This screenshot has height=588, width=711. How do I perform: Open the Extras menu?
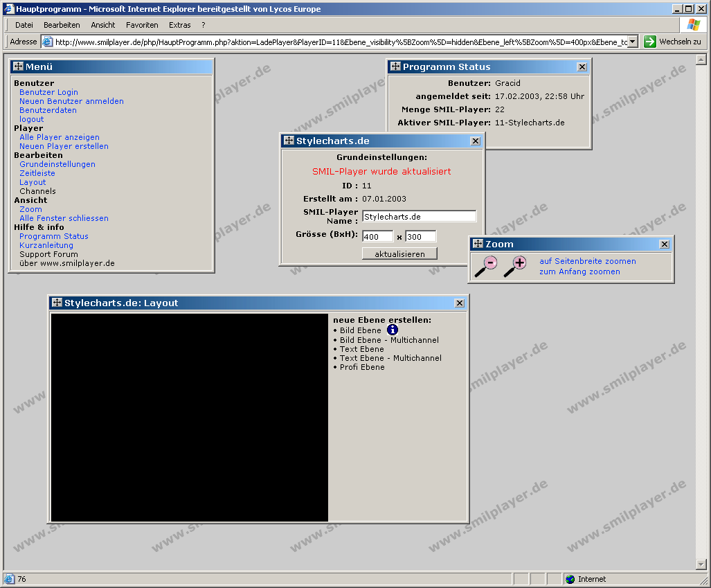179,25
